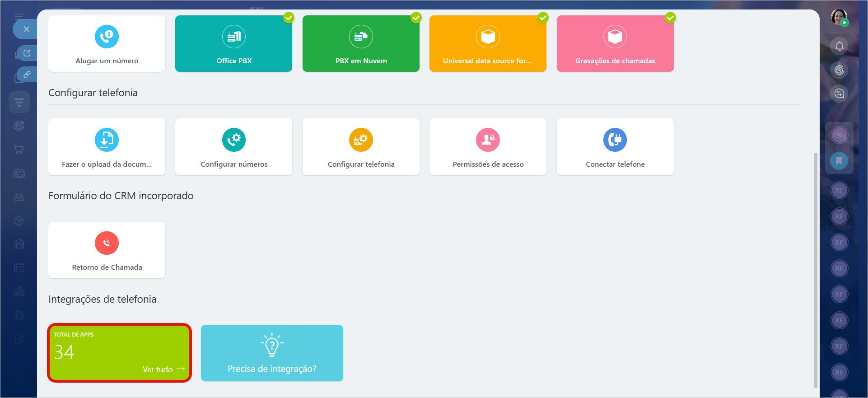This screenshot has width=868, height=398.
Task: Open Gravações de chamadas tile
Action: coord(615,44)
